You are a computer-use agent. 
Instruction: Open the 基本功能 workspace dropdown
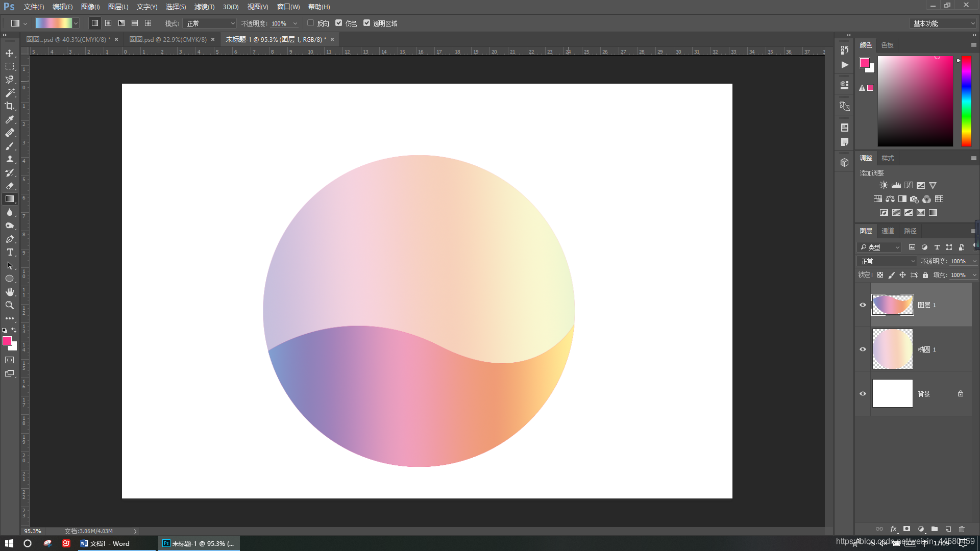point(944,23)
